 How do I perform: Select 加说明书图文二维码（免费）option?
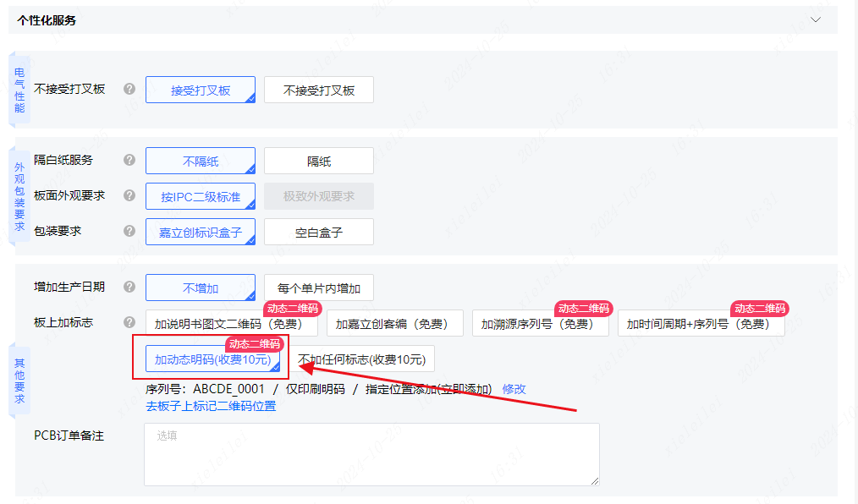click(232, 324)
